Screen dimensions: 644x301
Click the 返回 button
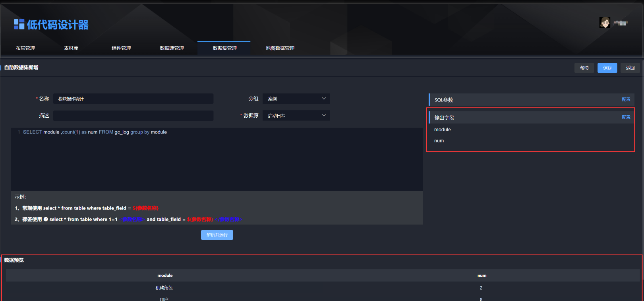[630, 68]
